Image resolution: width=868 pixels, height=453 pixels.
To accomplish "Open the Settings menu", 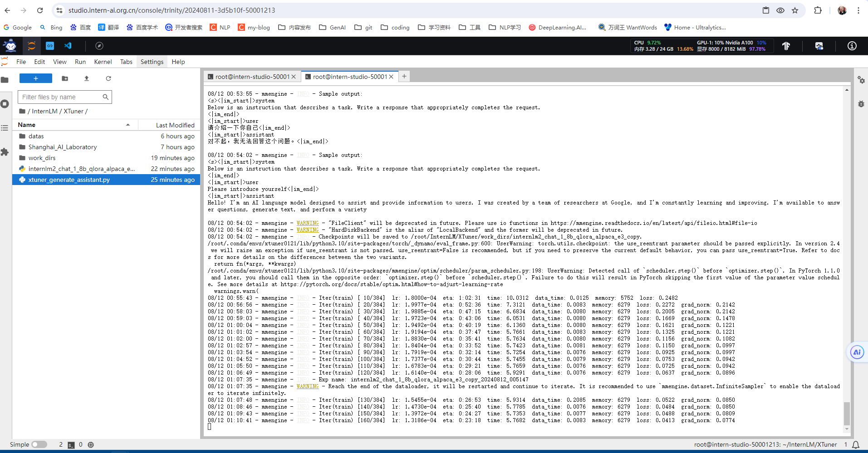I will [x=152, y=62].
